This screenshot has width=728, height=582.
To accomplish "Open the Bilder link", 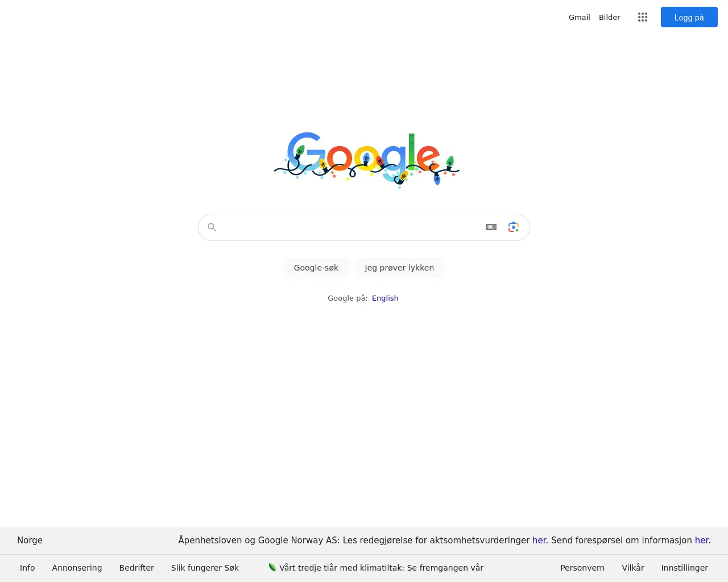I will point(610,17).
